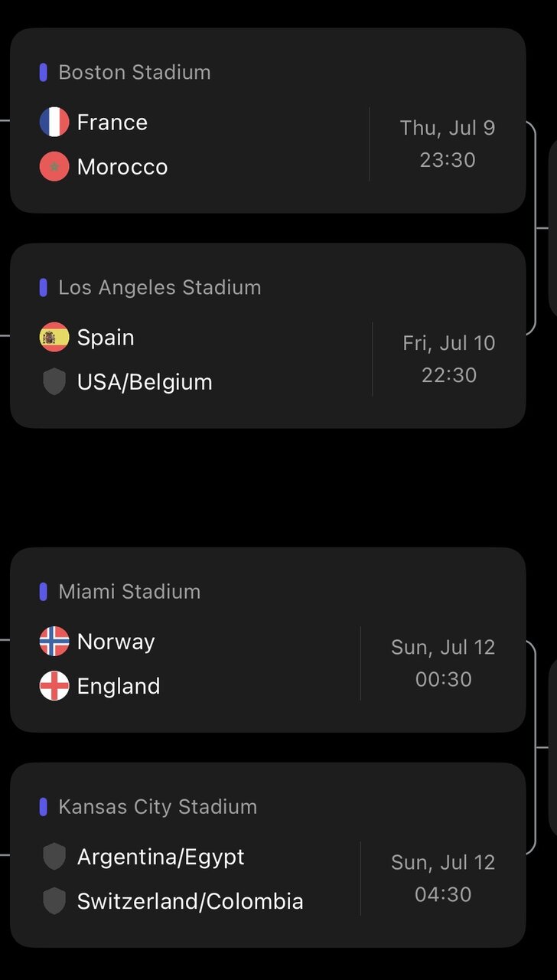
Task: Tap the Morocco flag icon
Action: [x=54, y=166]
